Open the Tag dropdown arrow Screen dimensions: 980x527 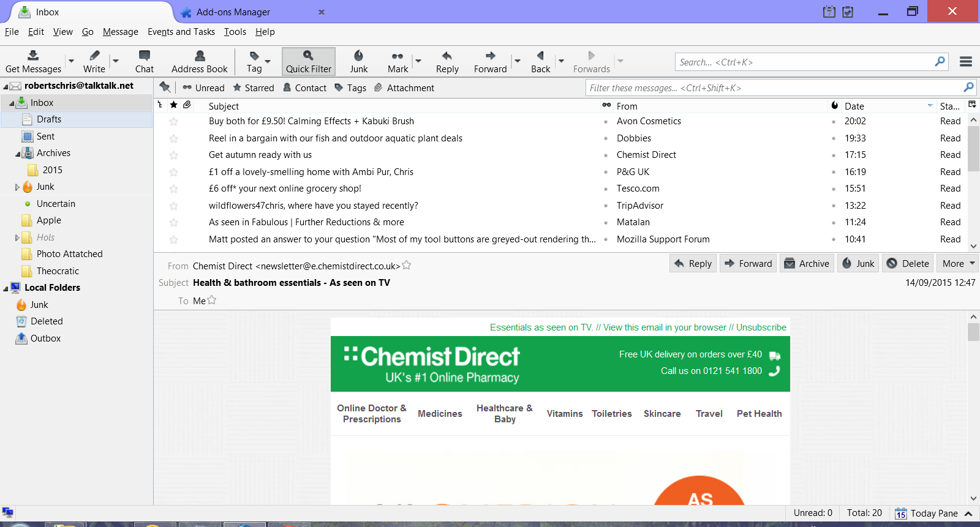tap(268, 62)
